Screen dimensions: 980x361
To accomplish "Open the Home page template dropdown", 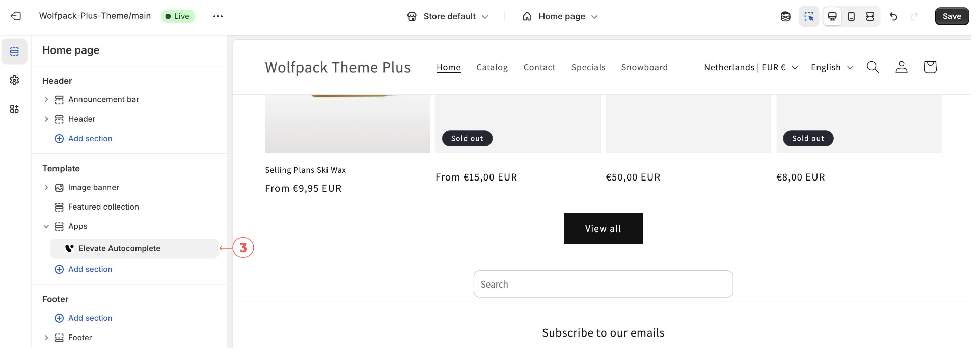I will click(x=560, y=16).
